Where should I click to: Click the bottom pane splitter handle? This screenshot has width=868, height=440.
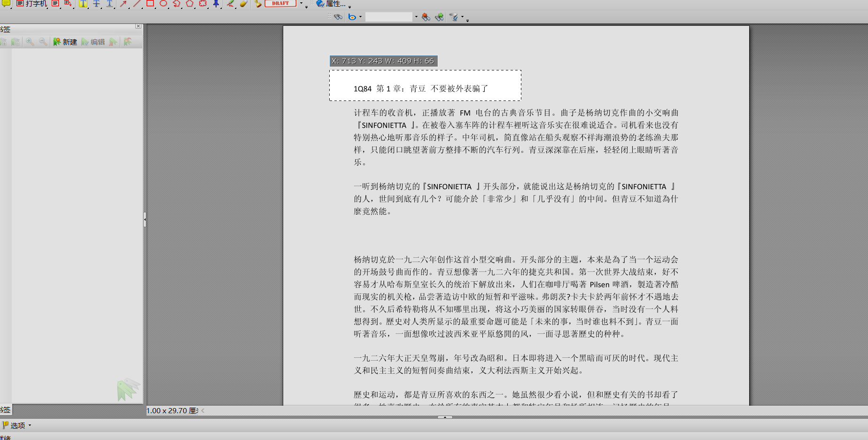[445, 417]
